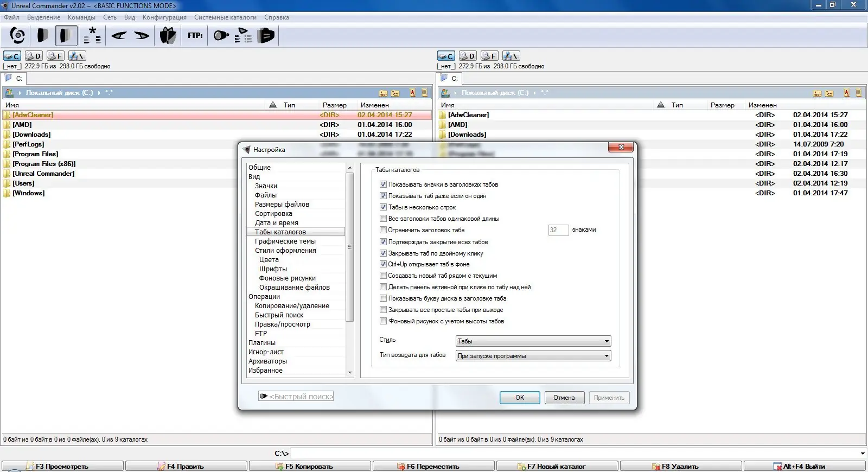Toggle 'Ctrl+Up открывает таб в фоне'
The image size is (868, 472).
pos(383,264)
